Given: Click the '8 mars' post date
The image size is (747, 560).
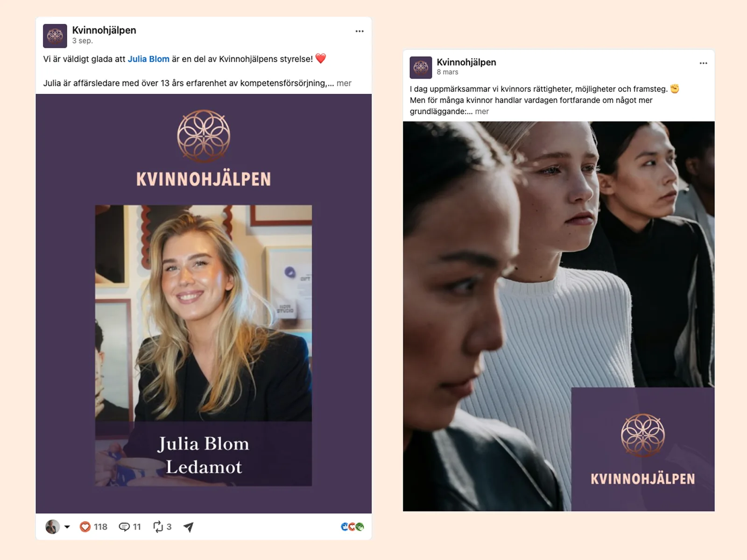Looking at the screenshot, I should click(447, 72).
